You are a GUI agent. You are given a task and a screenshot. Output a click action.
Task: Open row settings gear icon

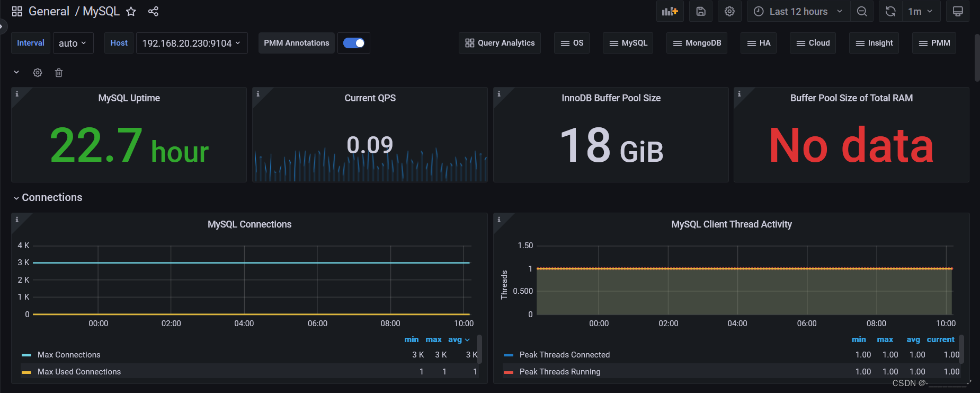(38, 73)
